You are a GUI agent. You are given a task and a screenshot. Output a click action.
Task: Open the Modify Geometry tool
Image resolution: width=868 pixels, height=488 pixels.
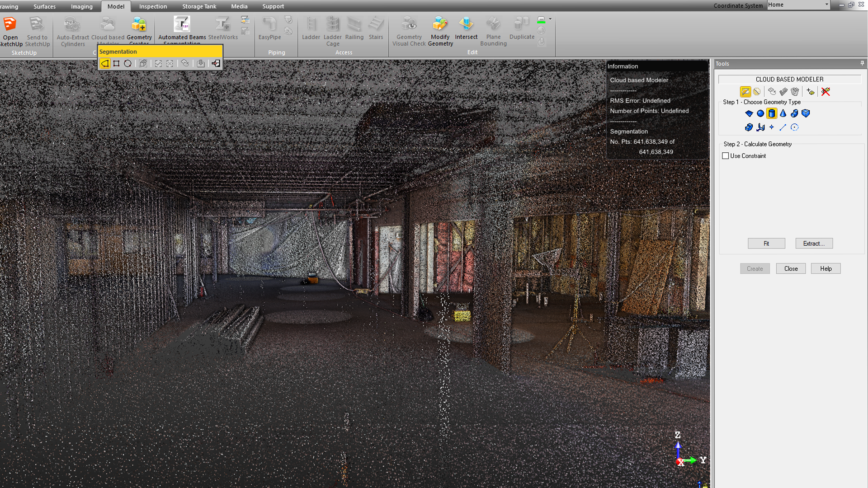point(440,31)
